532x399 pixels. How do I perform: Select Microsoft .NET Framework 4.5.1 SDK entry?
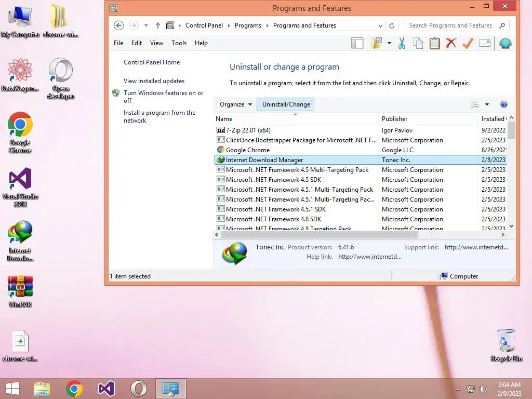tap(361, 209)
